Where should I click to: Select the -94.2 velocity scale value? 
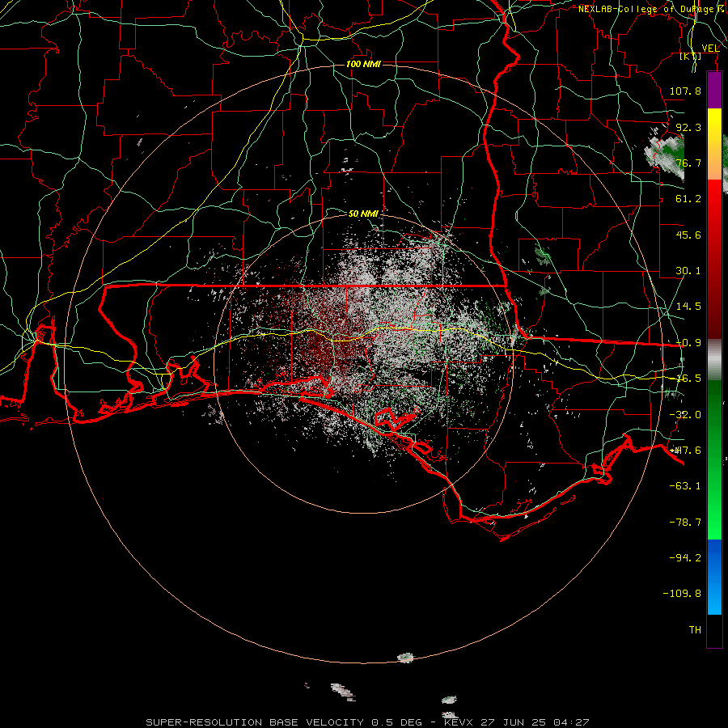tap(685, 558)
